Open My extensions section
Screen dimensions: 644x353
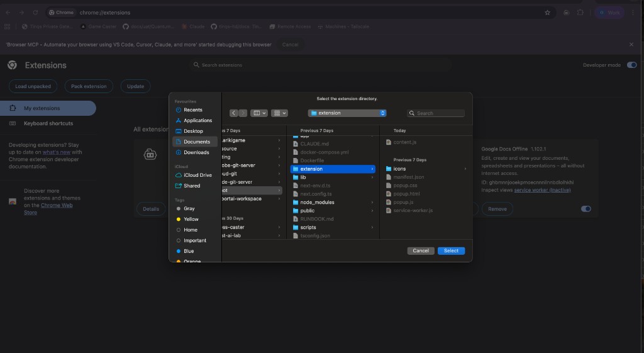(x=42, y=108)
